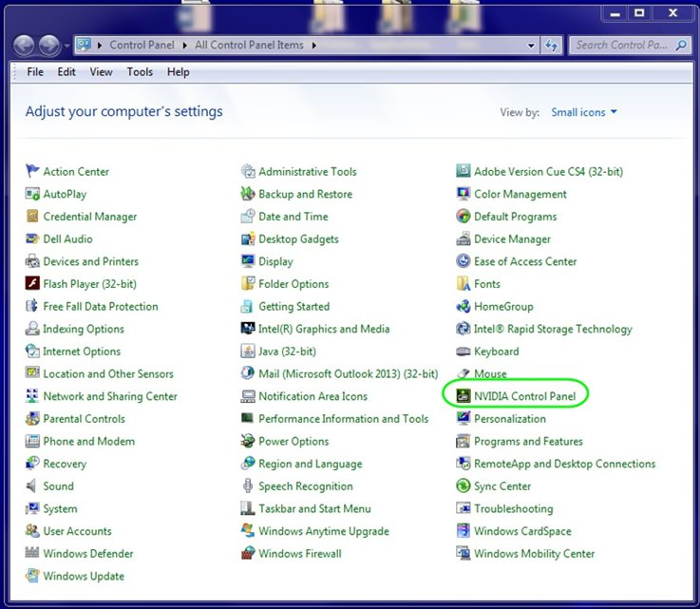Click the Flash Player (32-bit) icon
This screenshot has height=609, width=700.
(x=32, y=283)
